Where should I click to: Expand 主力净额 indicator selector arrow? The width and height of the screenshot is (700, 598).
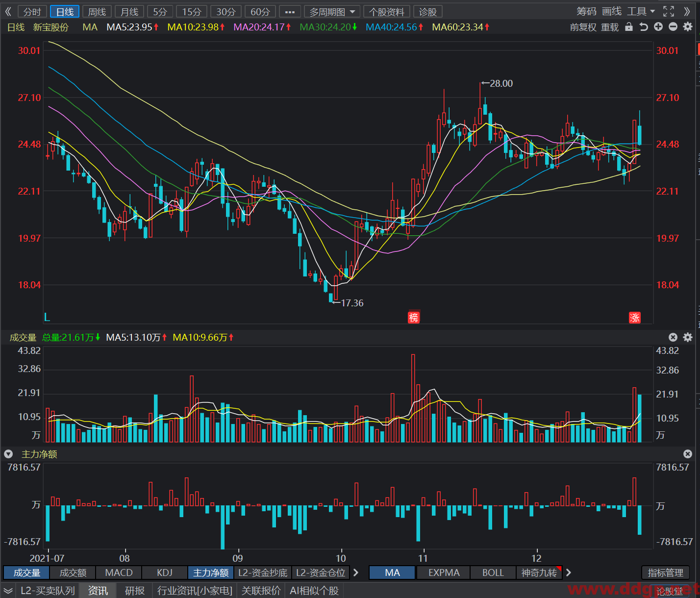click(x=8, y=454)
